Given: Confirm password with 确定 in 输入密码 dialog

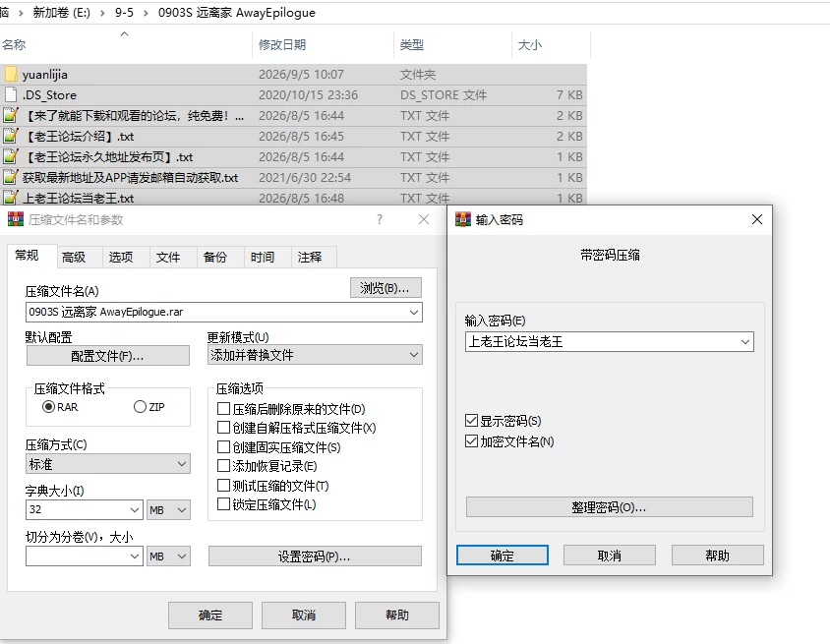Looking at the screenshot, I should coord(503,556).
